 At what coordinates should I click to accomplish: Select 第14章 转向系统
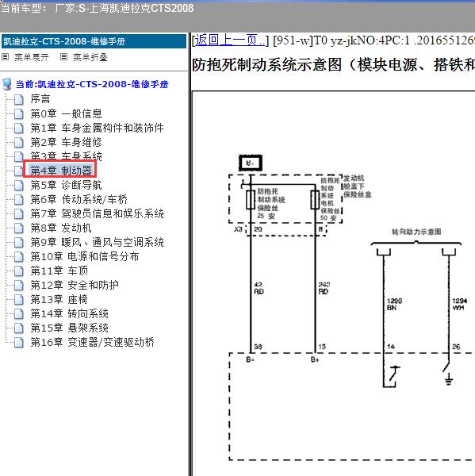(x=69, y=313)
